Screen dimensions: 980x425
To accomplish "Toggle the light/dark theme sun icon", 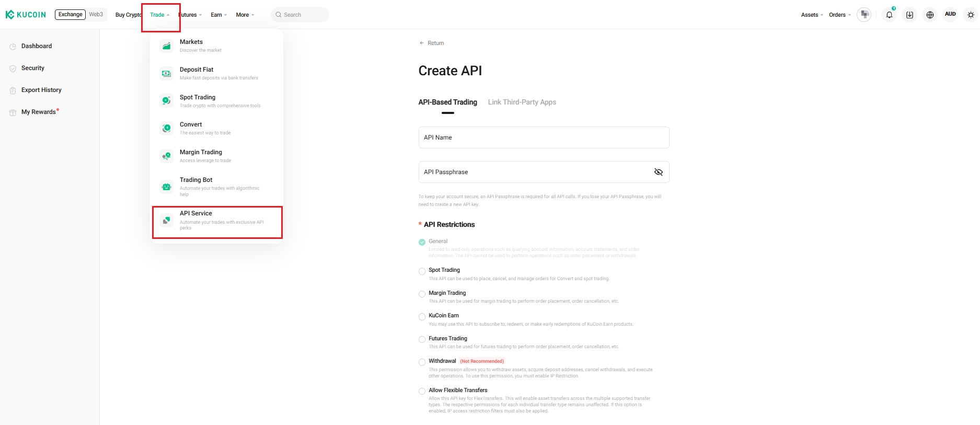I will click(971, 15).
